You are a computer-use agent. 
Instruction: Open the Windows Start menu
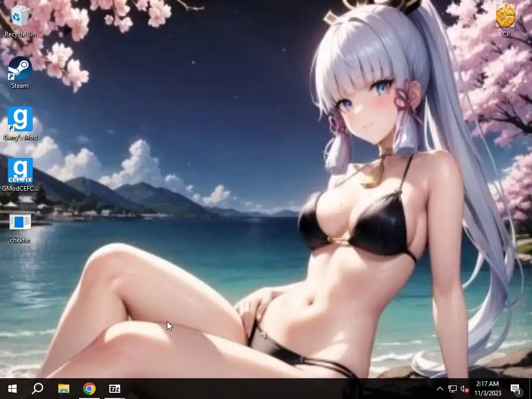[x=12, y=389]
